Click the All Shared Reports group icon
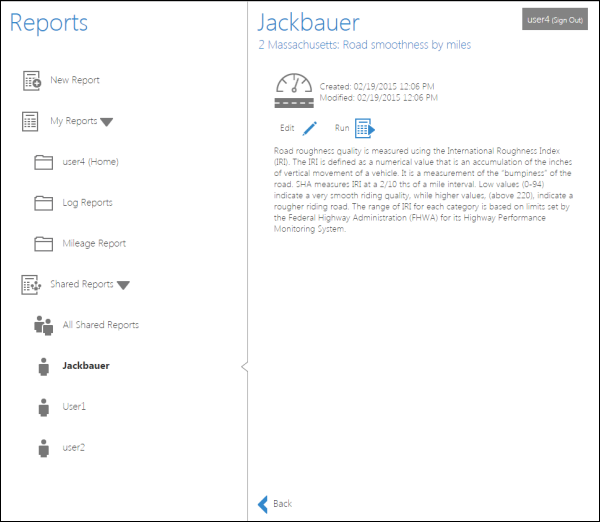600x522 pixels. coord(43,325)
